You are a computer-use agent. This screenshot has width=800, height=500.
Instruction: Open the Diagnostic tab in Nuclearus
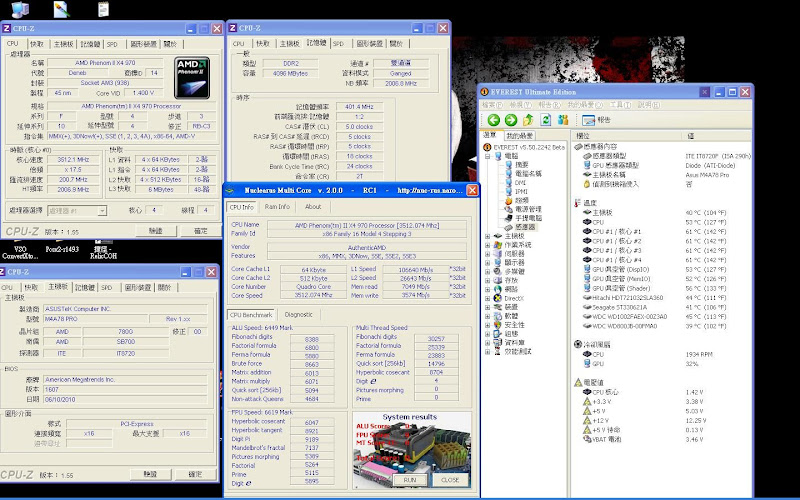pyautogui.click(x=298, y=314)
